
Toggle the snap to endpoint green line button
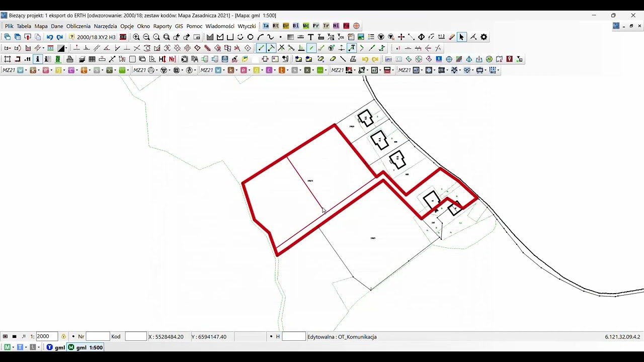(261, 48)
